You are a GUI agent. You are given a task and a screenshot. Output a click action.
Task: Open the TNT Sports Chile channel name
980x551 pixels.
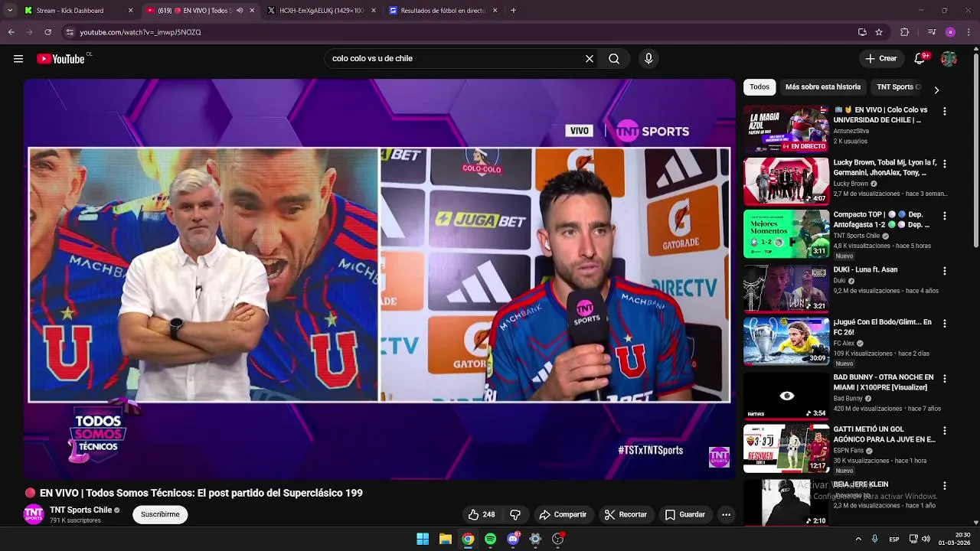(x=81, y=510)
